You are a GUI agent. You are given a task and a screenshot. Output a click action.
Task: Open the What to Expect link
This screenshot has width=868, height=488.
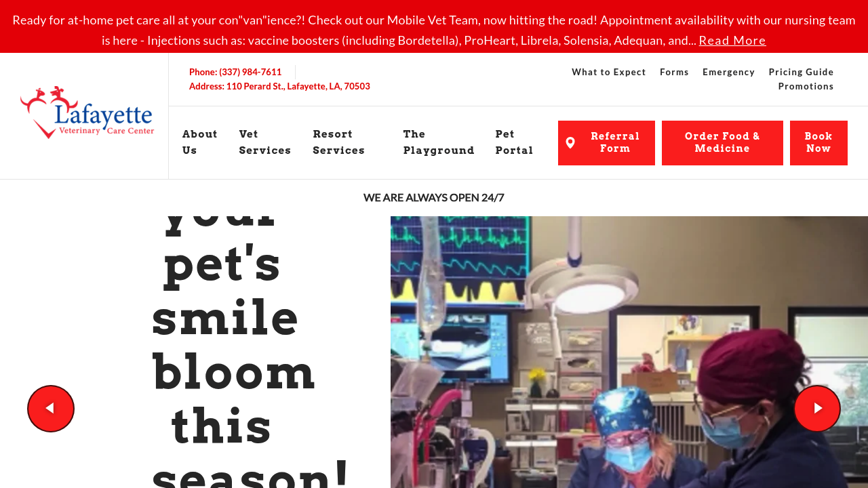pos(609,72)
